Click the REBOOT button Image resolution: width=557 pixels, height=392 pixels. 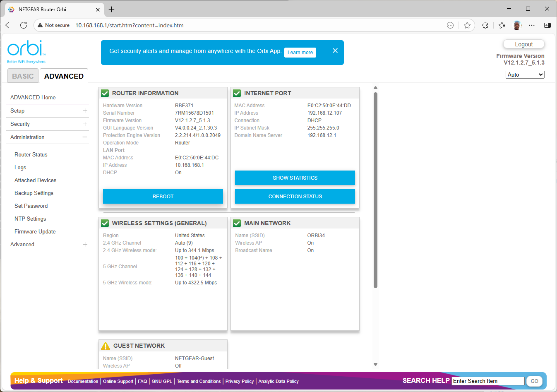tap(163, 196)
